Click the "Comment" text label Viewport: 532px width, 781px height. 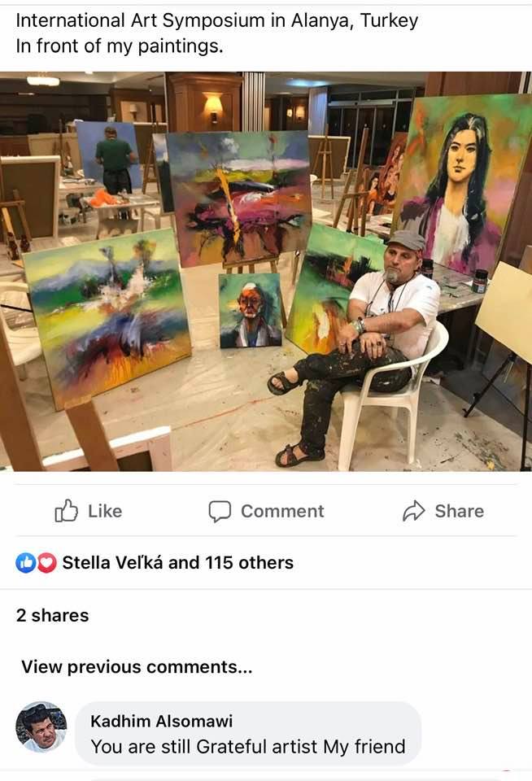[282, 511]
